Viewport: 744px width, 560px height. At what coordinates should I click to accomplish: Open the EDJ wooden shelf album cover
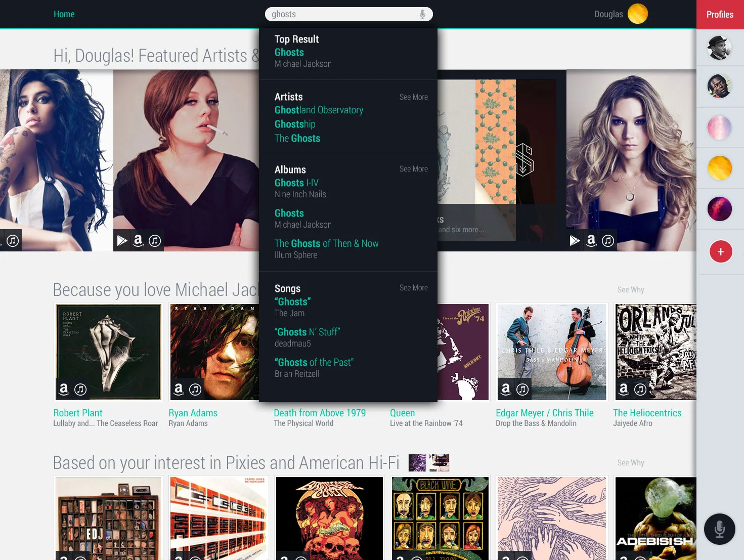click(x=108, y=518)
